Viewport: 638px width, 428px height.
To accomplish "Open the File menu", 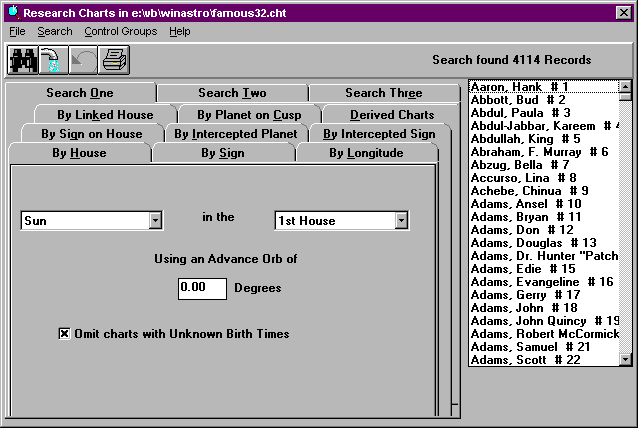I will pyautogui.click(x=17, y=32).
